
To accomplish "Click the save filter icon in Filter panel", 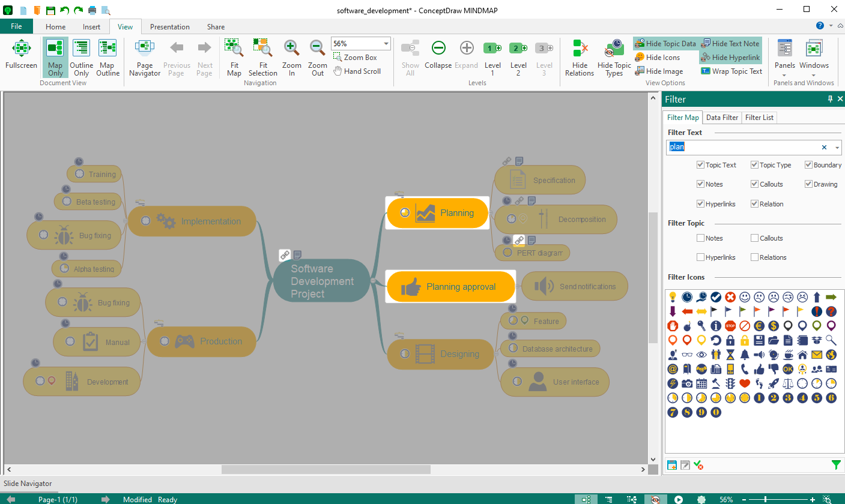I will click(672, 465).
